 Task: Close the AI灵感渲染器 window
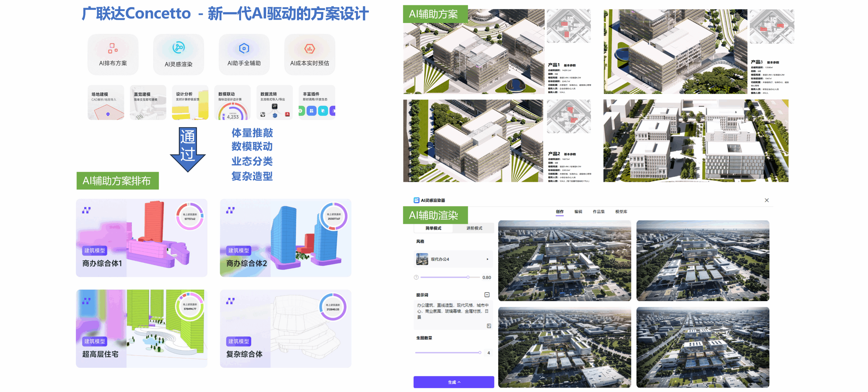click(767, 200)
